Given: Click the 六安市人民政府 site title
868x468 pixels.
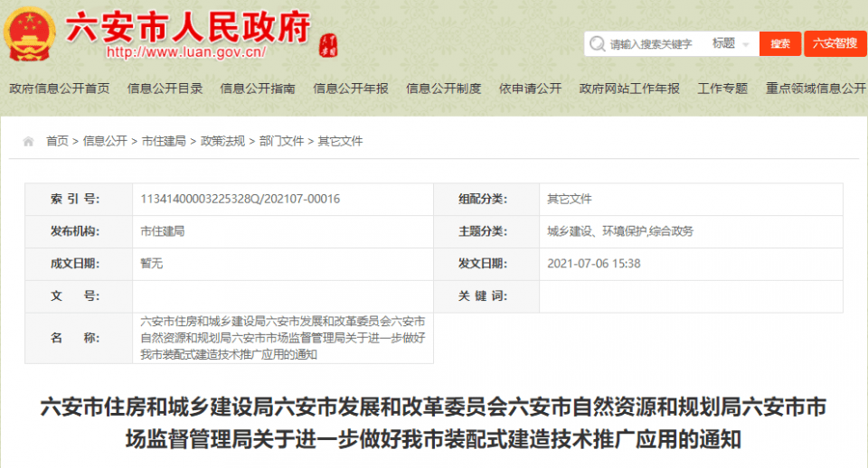Looking at the screenshot, I should pyautogui.click(x=188, y=26).
